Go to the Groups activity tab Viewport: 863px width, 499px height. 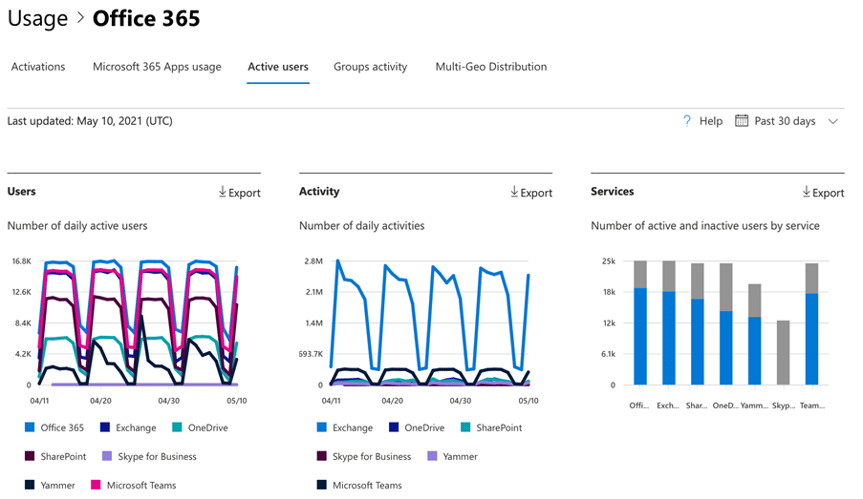370,67
